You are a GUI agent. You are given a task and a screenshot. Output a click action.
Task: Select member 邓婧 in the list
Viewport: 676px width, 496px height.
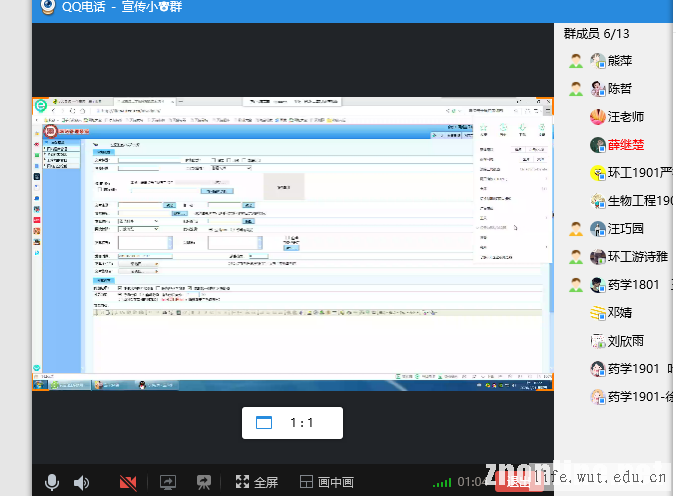[620, 312]
